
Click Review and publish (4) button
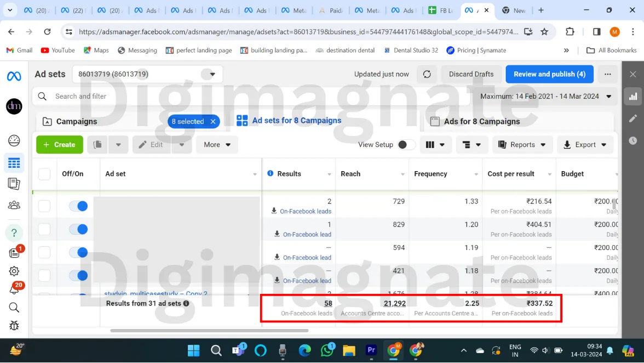[x=550, y=75]
